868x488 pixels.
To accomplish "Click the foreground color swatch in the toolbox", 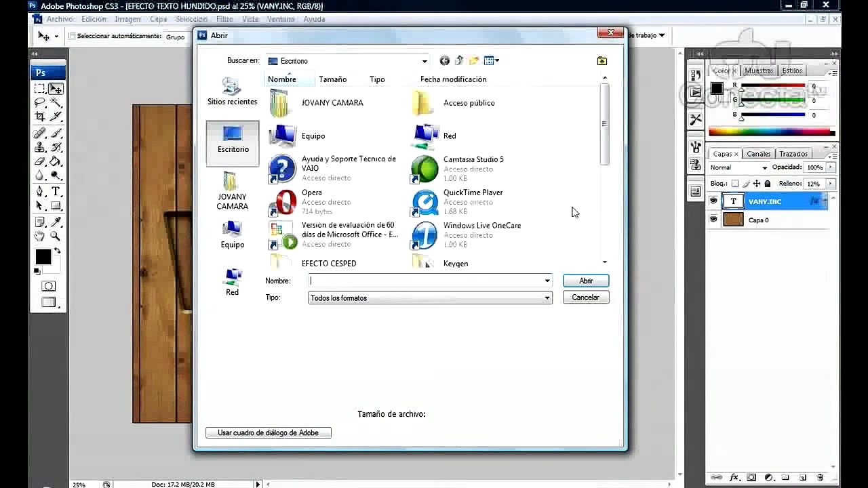I will (43, 256).
